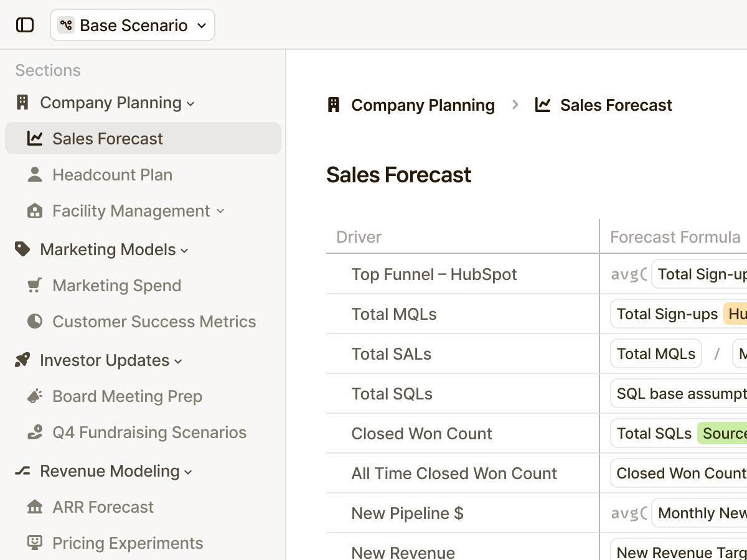Open Sales Forecast in sidebar
The width and height of the screenshot is (747, 560).
pos(108,139)
